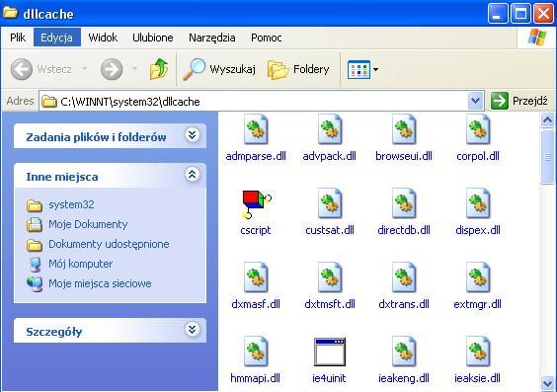Open Wyszukaj search pane
The image size is (557, 392).
tap(219, 69)
